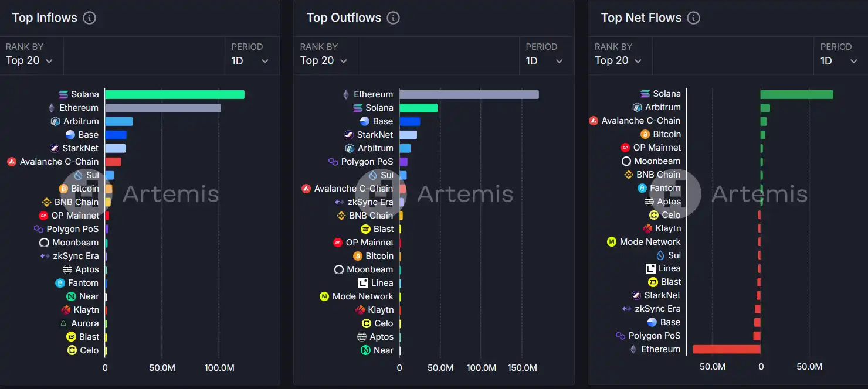Open Period 1D dropdown in Top Inflows
868x389 pixels.
pos(250,60)
